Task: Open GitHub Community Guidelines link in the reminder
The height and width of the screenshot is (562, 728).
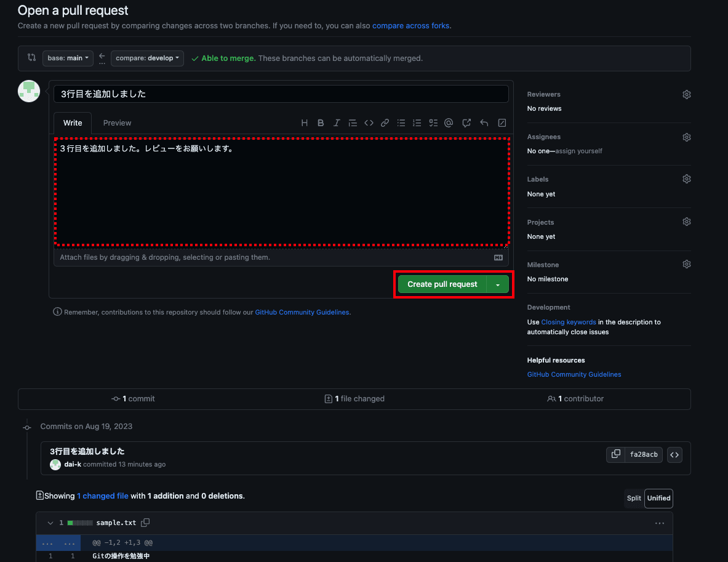Action: (302, 312)
